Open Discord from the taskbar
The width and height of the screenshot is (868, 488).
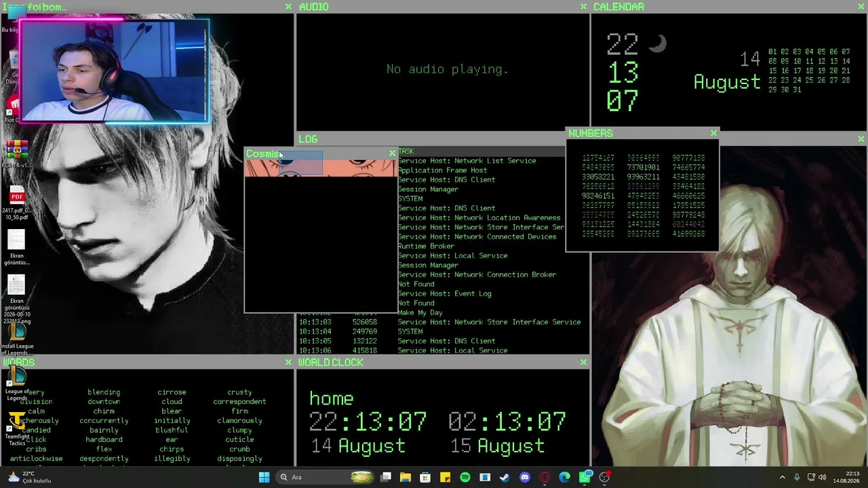tap(524, 477)
